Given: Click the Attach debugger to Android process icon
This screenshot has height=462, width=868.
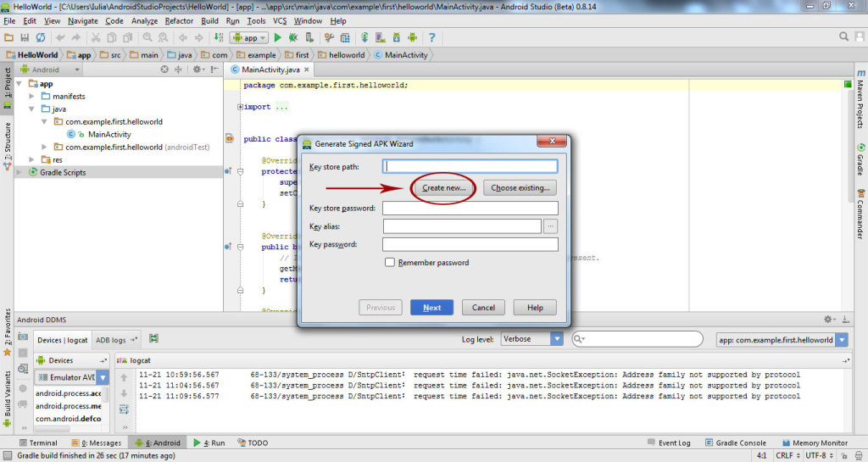Looking at the screenshot, I should 309,37.
